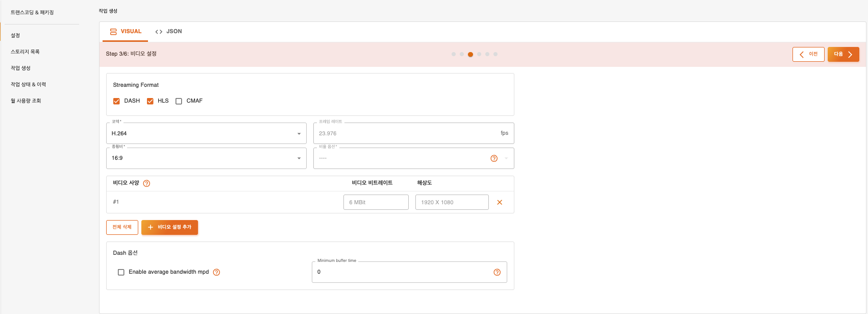Uncheck the DASH streaming format
The image size is (868, 314).
coord(116,101)
